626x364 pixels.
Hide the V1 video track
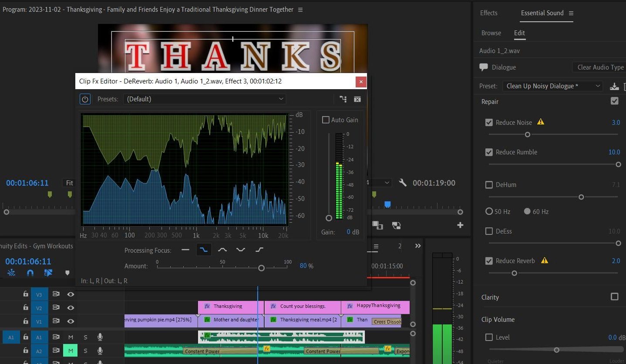71,321
